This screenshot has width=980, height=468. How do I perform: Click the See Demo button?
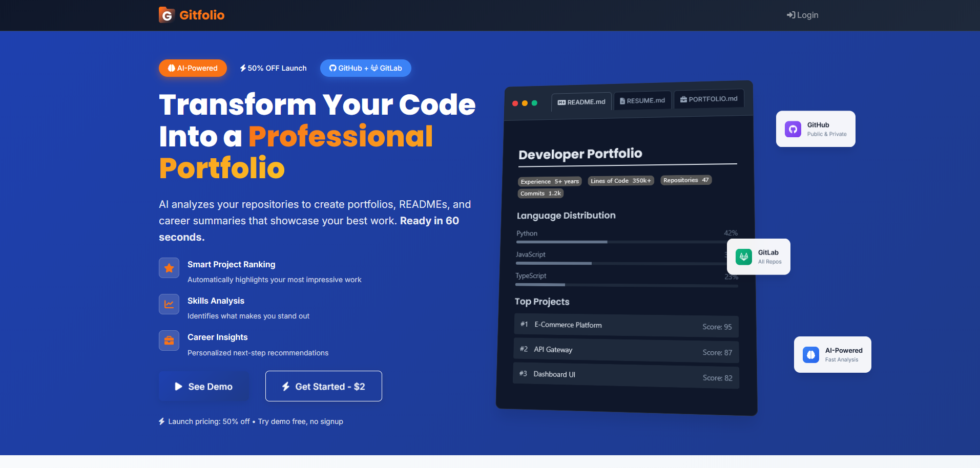point(203,386)
